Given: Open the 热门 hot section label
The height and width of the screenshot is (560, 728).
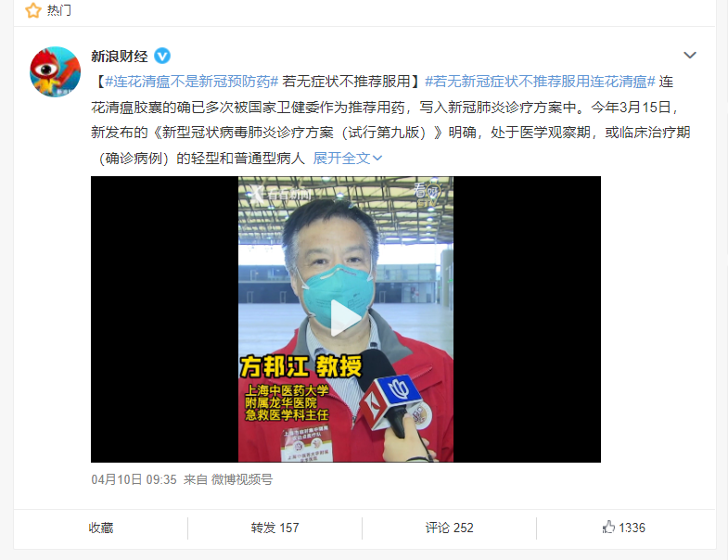Looking at the screenshot, I should coord(59,10).
